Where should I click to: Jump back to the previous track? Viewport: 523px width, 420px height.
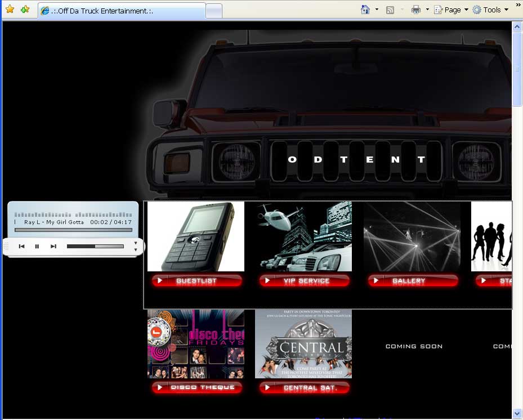[x=23, y=246]
